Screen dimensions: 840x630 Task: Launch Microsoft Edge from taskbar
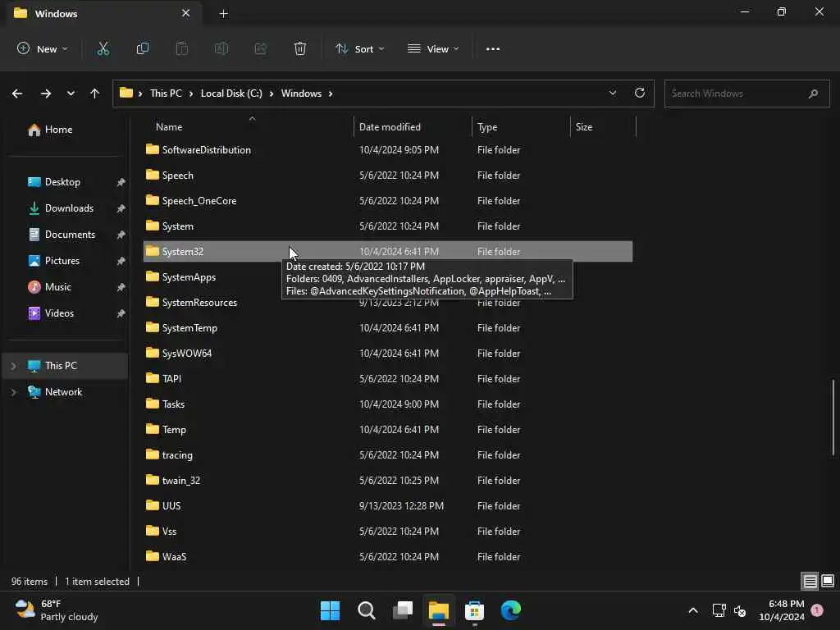(x=510, y=610)
